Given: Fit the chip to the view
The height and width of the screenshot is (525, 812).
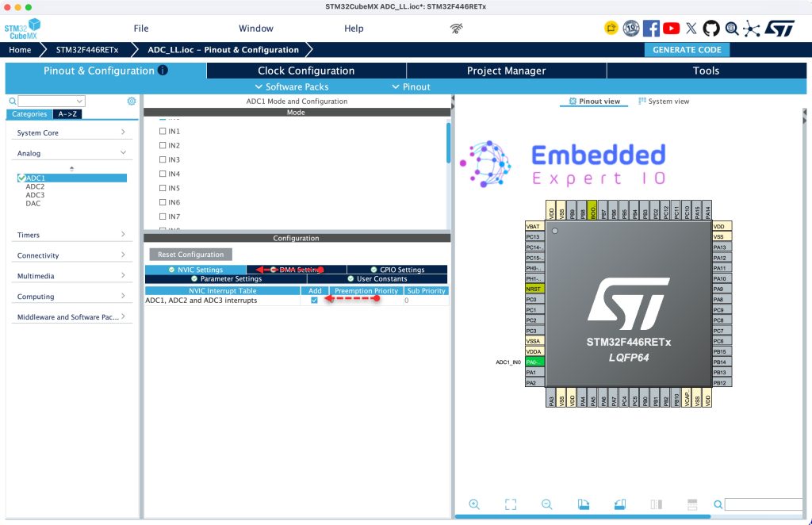Looking at the screenshot, I should tap(511, 504).
